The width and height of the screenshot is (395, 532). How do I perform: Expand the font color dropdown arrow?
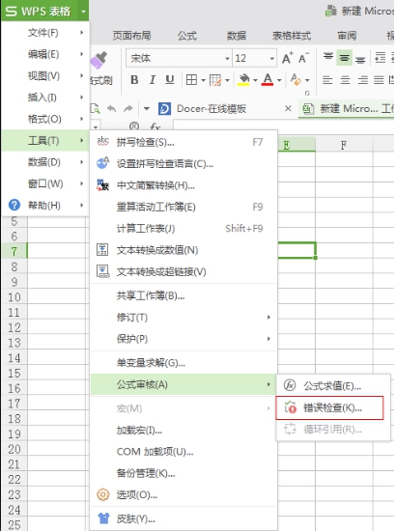click(279, 81)
